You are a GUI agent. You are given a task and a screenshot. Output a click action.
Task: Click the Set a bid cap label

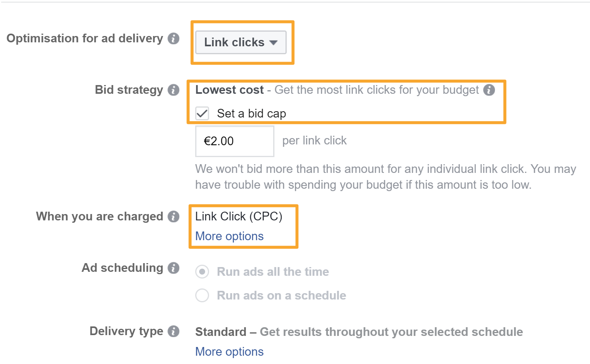coord(251,114)
